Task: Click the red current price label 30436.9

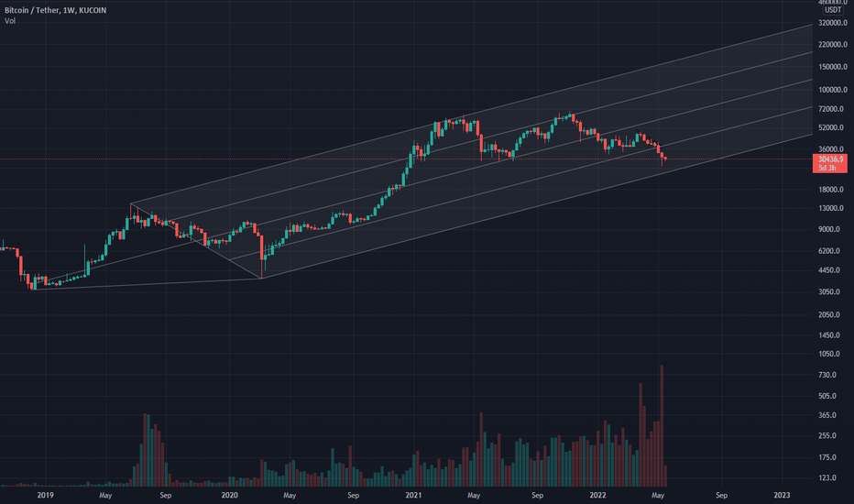Action: coord(830,159)
